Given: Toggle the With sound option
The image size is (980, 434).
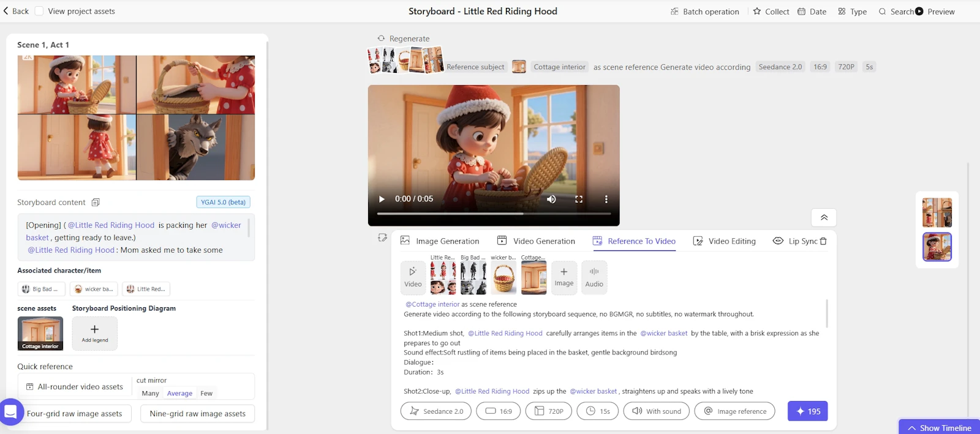Looking at the screenshot, I should tap(657, 411).
